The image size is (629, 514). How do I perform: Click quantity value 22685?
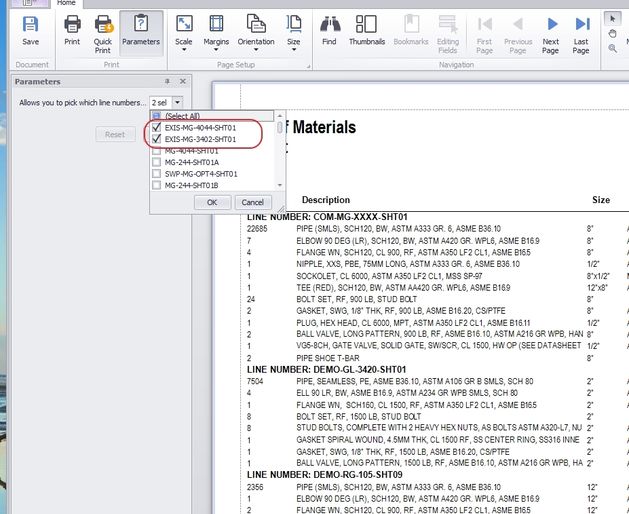point(257,229)
